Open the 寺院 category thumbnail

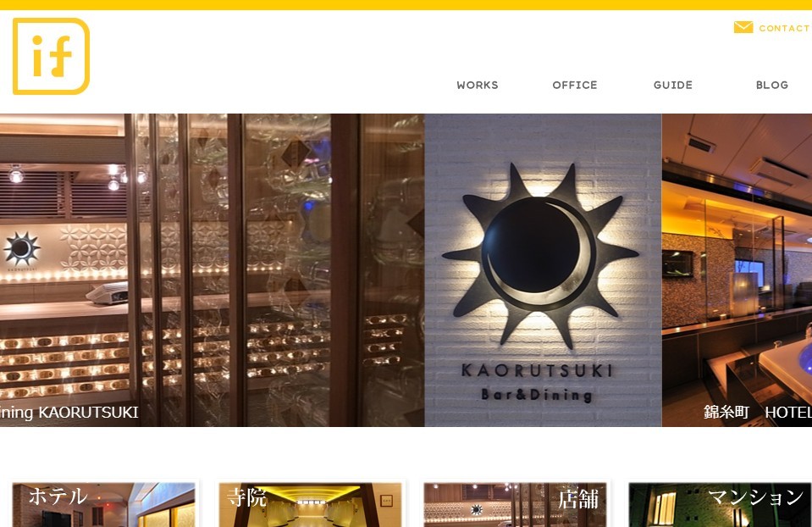coord(310,505)
